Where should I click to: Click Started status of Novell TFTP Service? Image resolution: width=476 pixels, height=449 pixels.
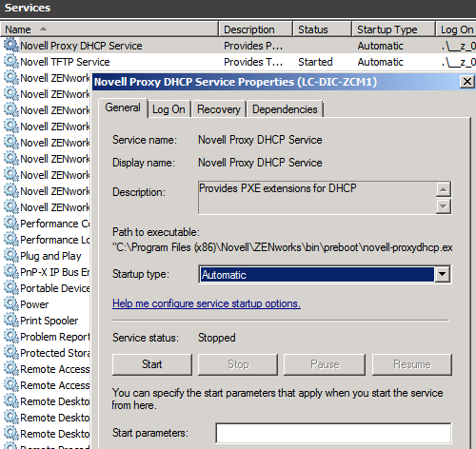(315, 62)
